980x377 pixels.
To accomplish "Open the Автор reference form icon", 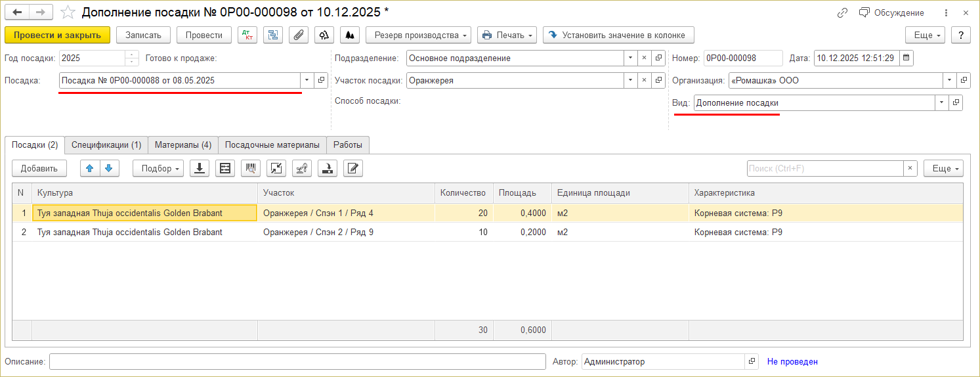I will pyautogui.click(x=752, y=361).
